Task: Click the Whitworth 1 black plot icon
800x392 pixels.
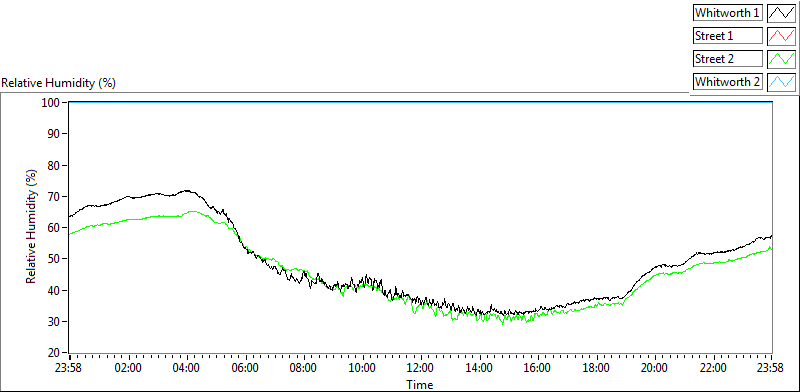Action: coord(781,13)
